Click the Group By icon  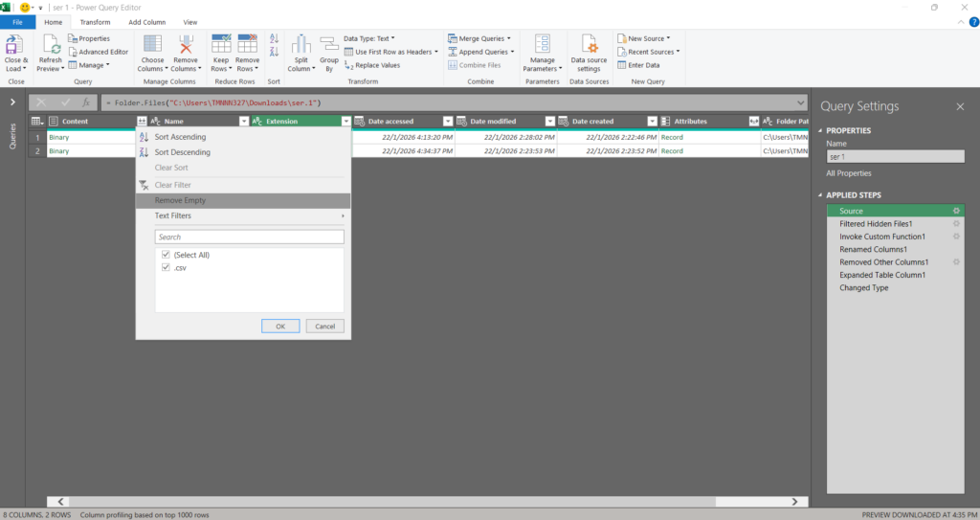329,45
